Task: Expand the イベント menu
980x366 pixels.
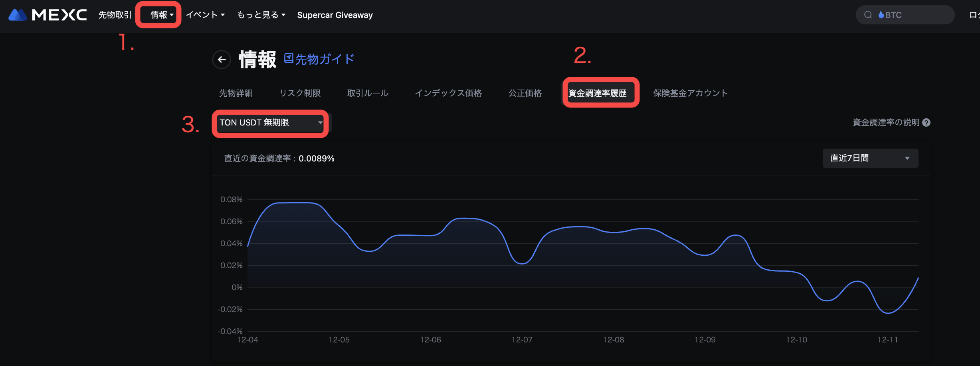Action: (x=205, y=15)
